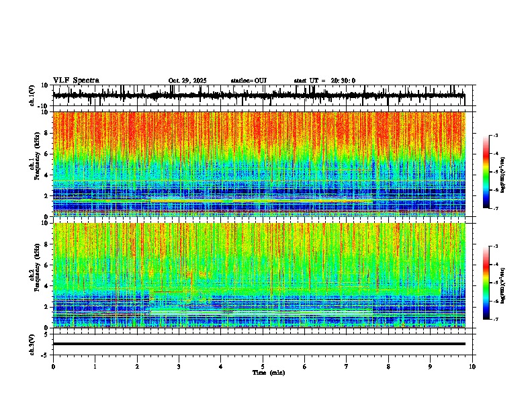
Task: Click time axis tick label '7'
Action: (x=347, y=367)
